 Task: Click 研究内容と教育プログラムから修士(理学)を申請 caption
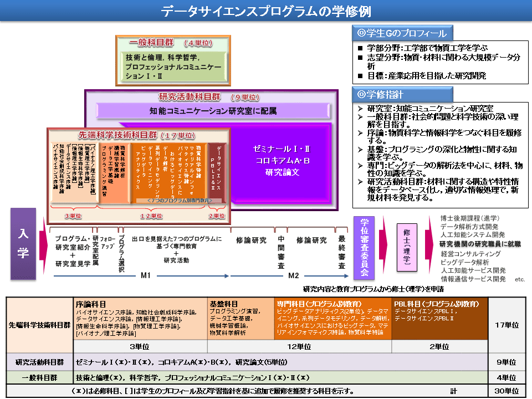click(373, 289)
